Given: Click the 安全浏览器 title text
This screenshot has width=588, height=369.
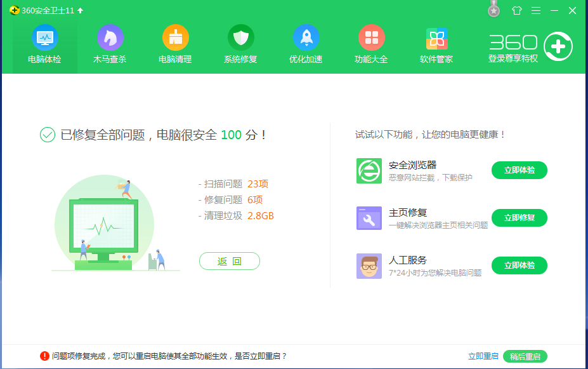Looking at the screenshot, I should click(x=412, y=165).
